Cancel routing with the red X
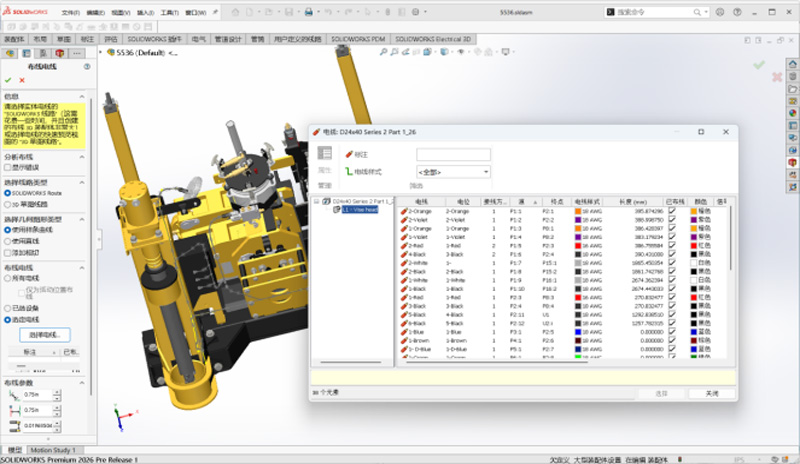 pos(23,80)
